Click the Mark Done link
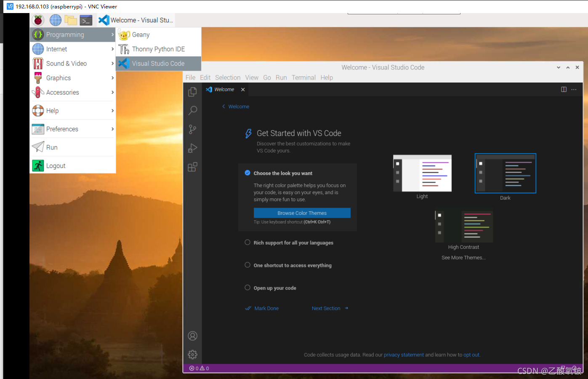The width and height of the screenshot is (588, 379). click(262, 308)
